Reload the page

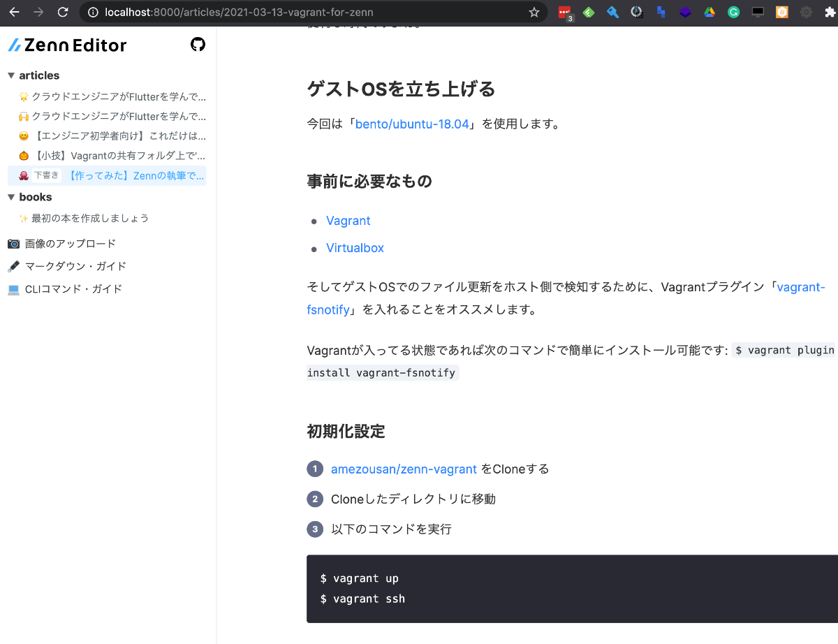63,12
